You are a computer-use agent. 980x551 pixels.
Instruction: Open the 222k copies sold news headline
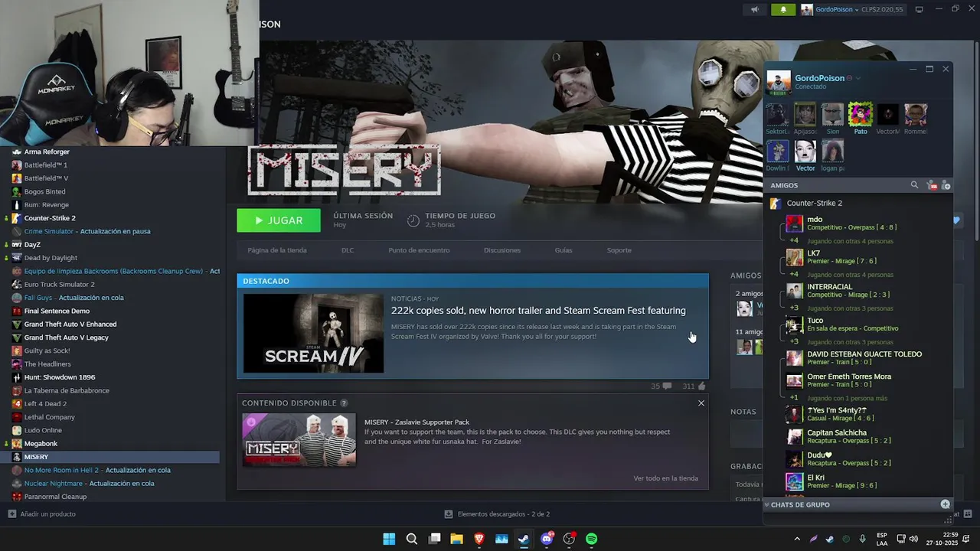(538, 311)
